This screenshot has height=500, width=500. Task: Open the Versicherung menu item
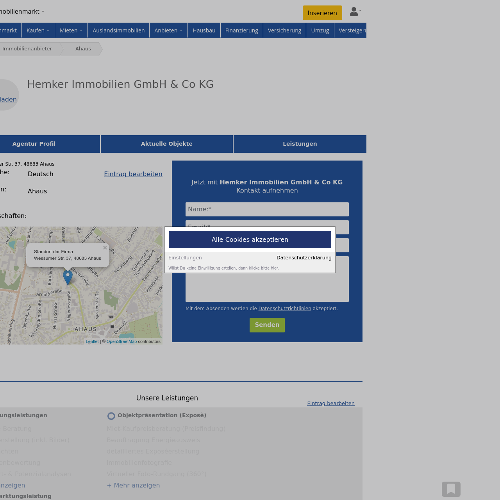pos(284,30)
